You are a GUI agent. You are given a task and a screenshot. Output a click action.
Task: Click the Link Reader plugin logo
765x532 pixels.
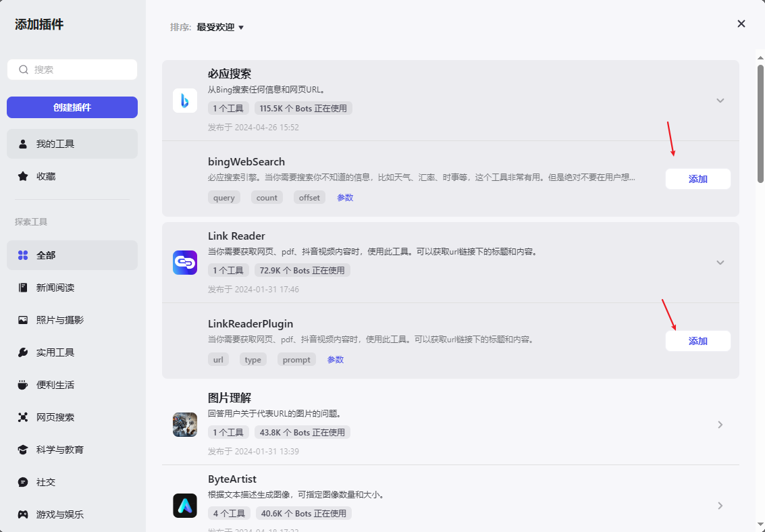coord(185,263)
